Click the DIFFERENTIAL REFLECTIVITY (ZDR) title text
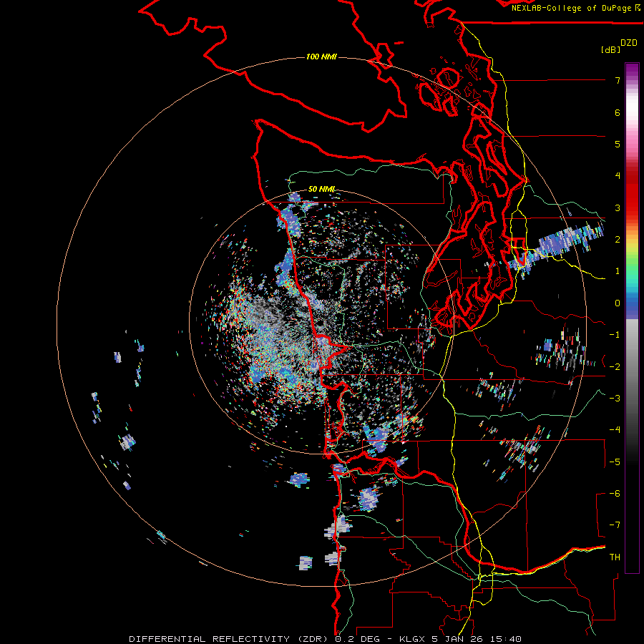644x644 pixels. [230, 639]
